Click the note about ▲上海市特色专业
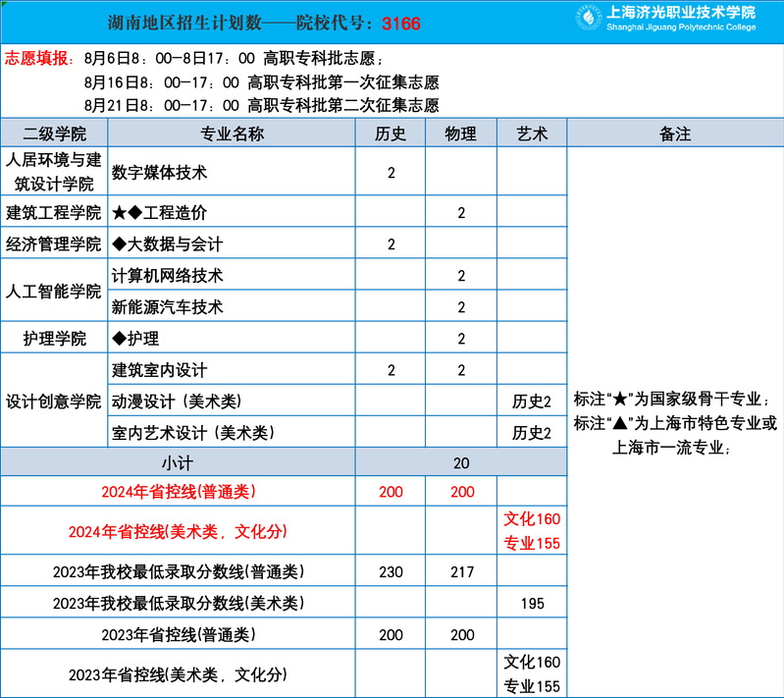784x698 pixels. tap(675, 435)
